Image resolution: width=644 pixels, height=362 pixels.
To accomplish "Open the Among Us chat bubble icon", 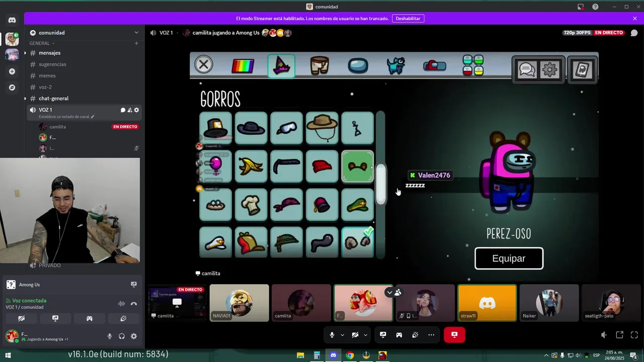I will coord(527,69).
